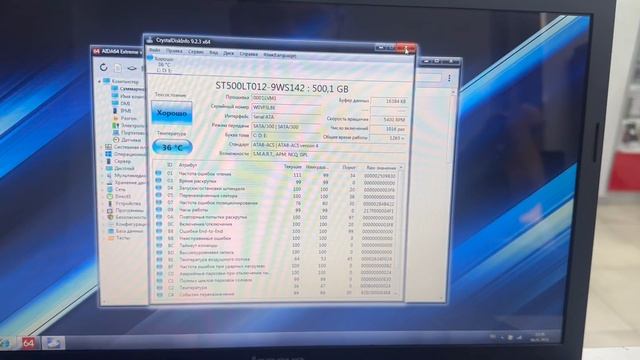Click the AIDA64 refresh toolbar icon

point(104,67)
